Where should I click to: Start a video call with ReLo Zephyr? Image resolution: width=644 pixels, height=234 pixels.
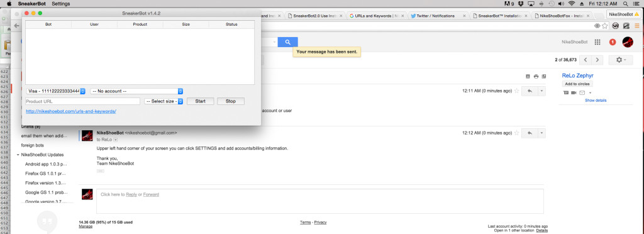point(574,92)
